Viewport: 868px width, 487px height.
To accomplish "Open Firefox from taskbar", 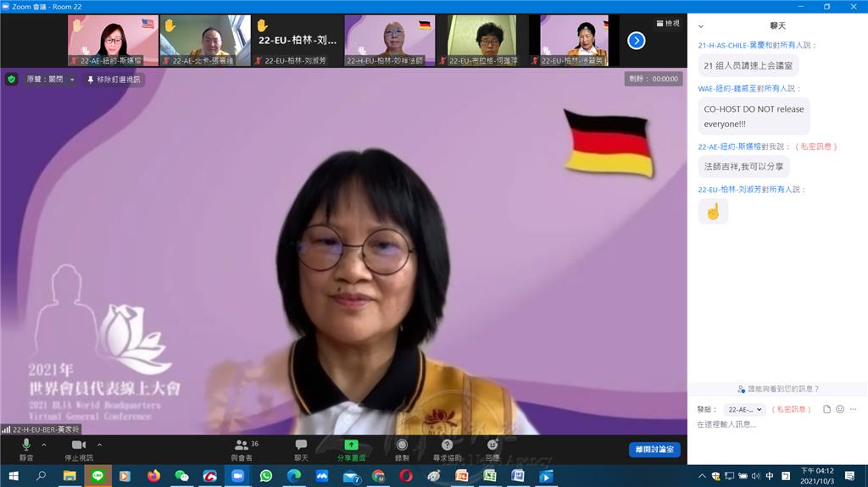I will click(153, 476).
